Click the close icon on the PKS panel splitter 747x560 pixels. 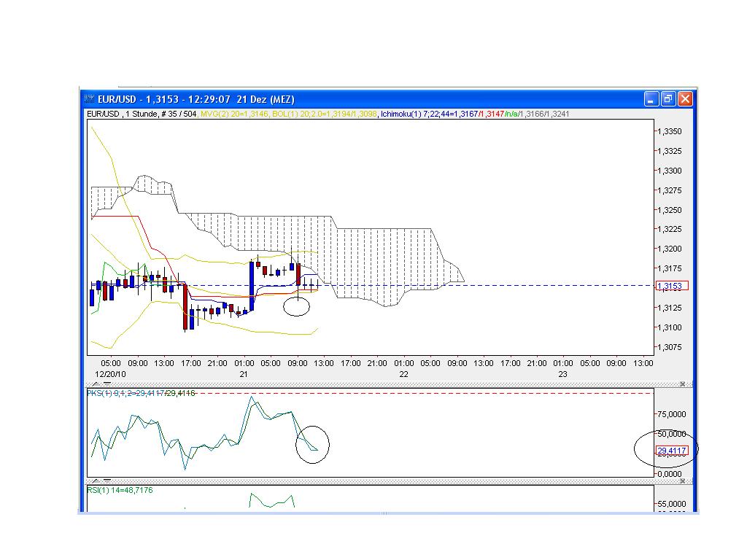coord(683,383)
